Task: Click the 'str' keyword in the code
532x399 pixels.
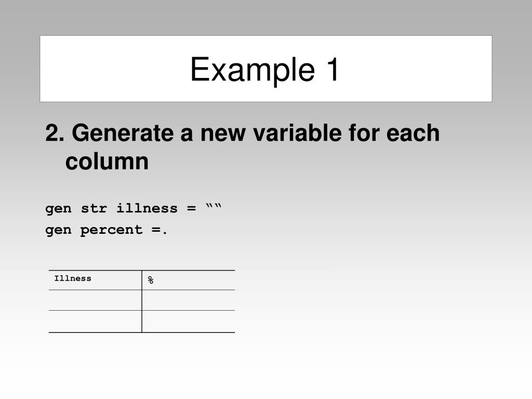Action: [94, 208]
